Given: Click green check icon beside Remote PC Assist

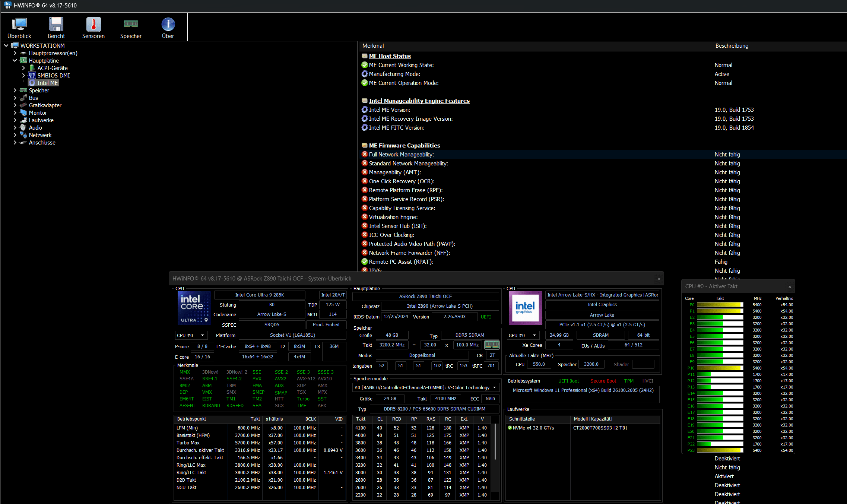Looking at the screenshot, I should pos(365,261).
